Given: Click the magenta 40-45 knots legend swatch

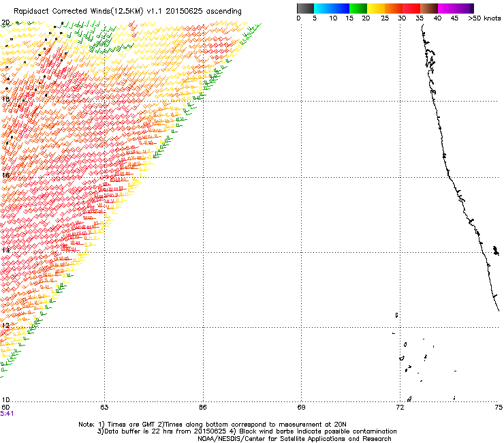Looking at the screenshot, I should pyautogui.click(x=447, y=8).
